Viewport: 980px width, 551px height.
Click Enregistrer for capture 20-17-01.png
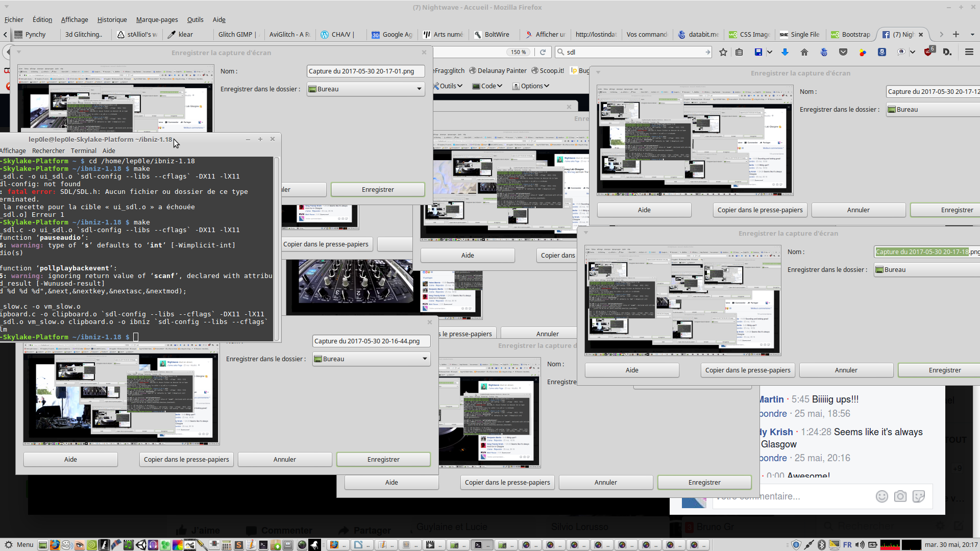pos(378,189)
